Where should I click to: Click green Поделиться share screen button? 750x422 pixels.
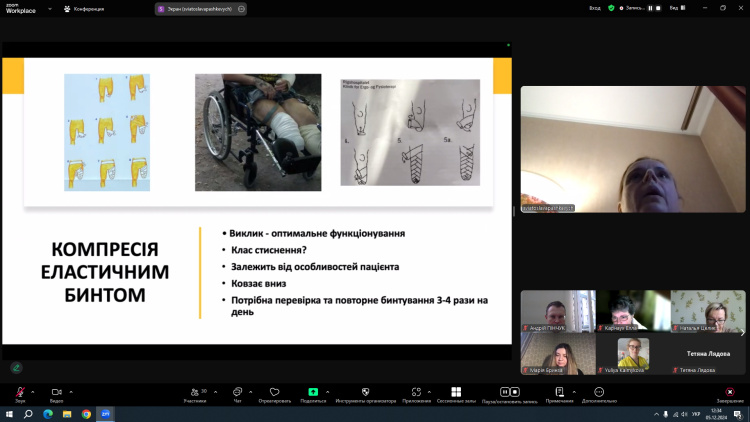click(313, 392)
